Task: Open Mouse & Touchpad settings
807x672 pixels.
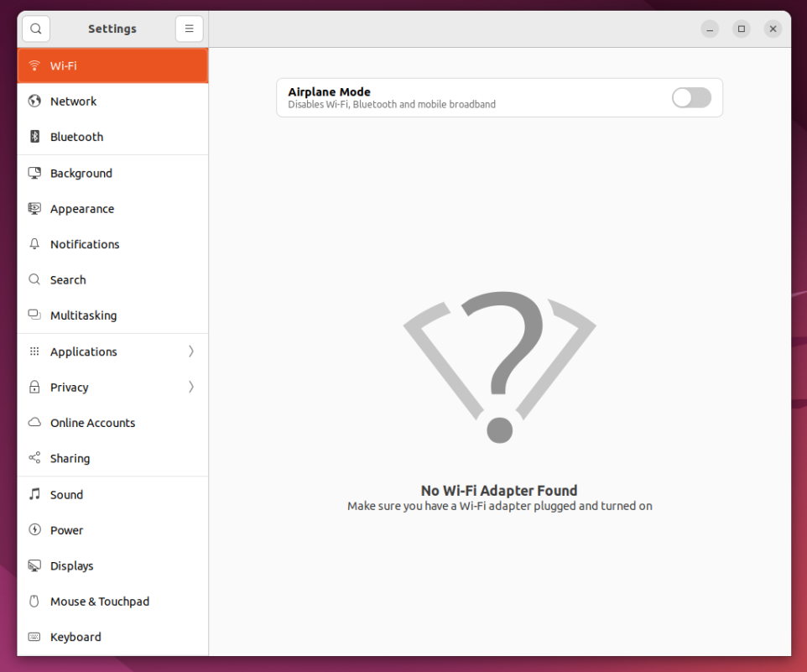Action: (x=99, y=602)
